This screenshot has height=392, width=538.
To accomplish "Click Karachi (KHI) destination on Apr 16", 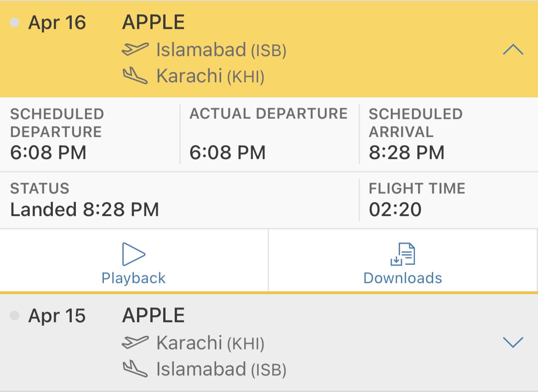I will (x=210, y=76).
